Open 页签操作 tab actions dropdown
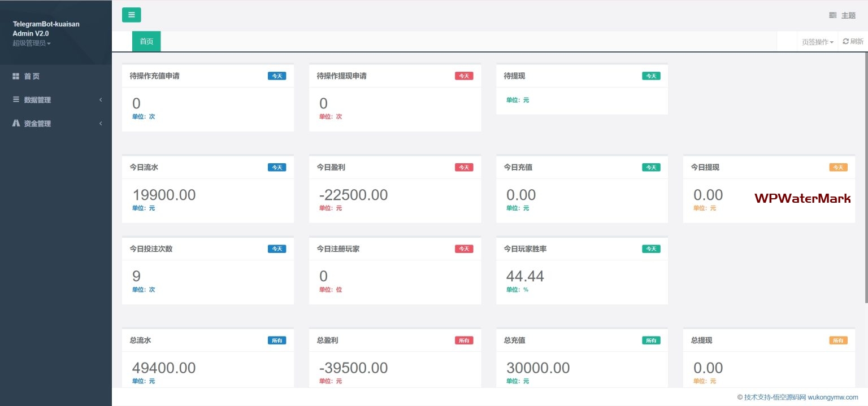The width and height of the screenshot is (868, 406). click(x=818, y=42)
